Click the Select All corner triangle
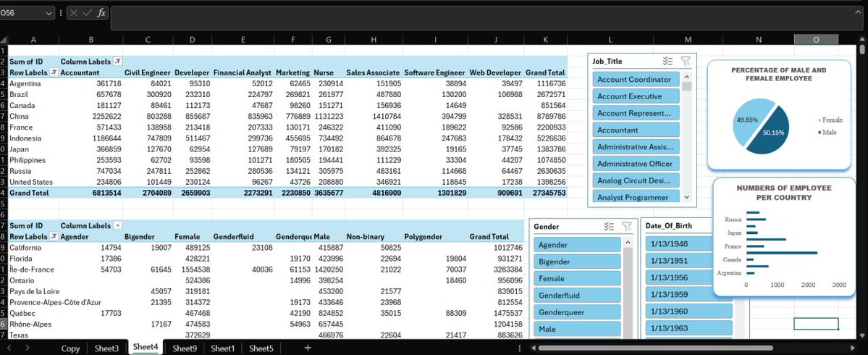868x355 pixels. point(4,40)
